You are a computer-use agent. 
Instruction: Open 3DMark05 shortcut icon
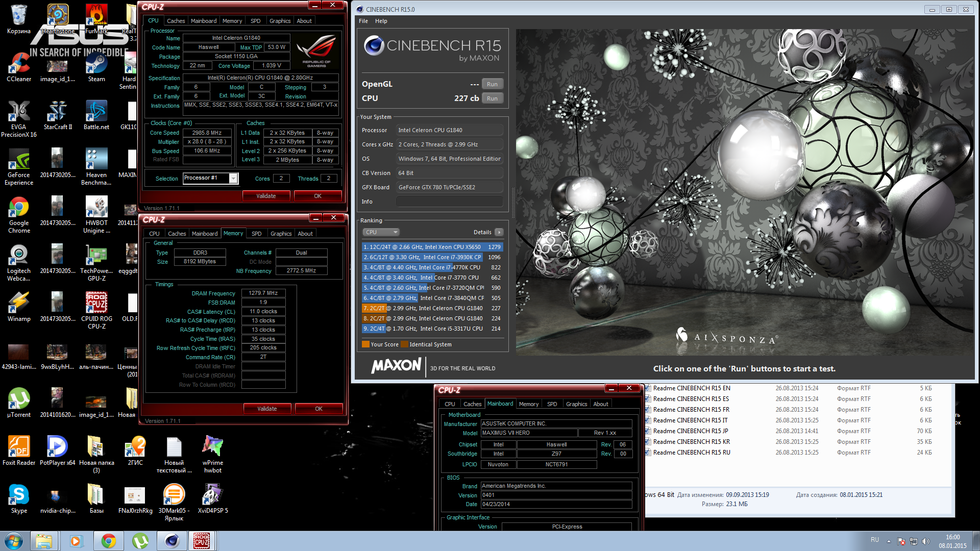174,503
